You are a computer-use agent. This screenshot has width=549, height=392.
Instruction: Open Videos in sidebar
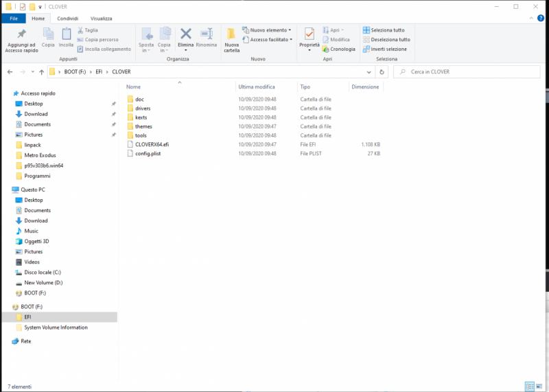[x=32, y=262]
